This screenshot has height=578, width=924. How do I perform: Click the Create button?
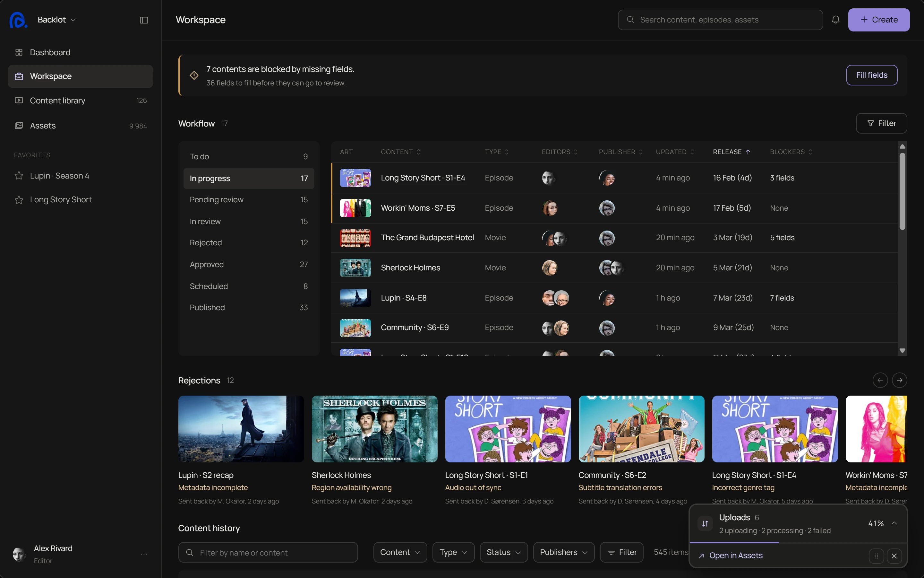pos(878,20)
